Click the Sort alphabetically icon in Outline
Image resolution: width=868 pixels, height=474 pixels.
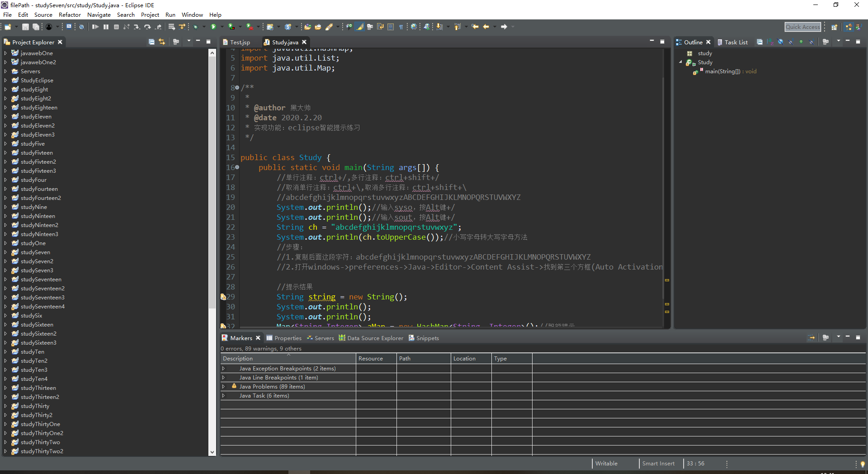[x=770, y=42]
